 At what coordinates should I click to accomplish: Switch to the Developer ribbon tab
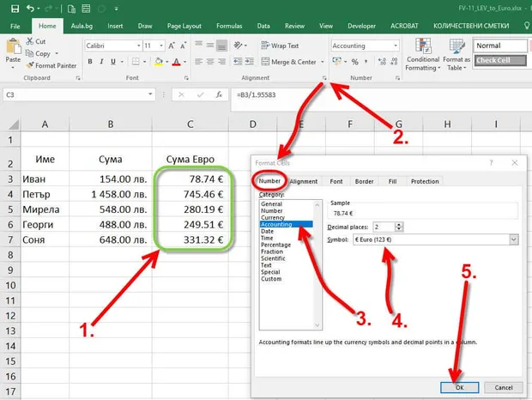click(362, 26)
